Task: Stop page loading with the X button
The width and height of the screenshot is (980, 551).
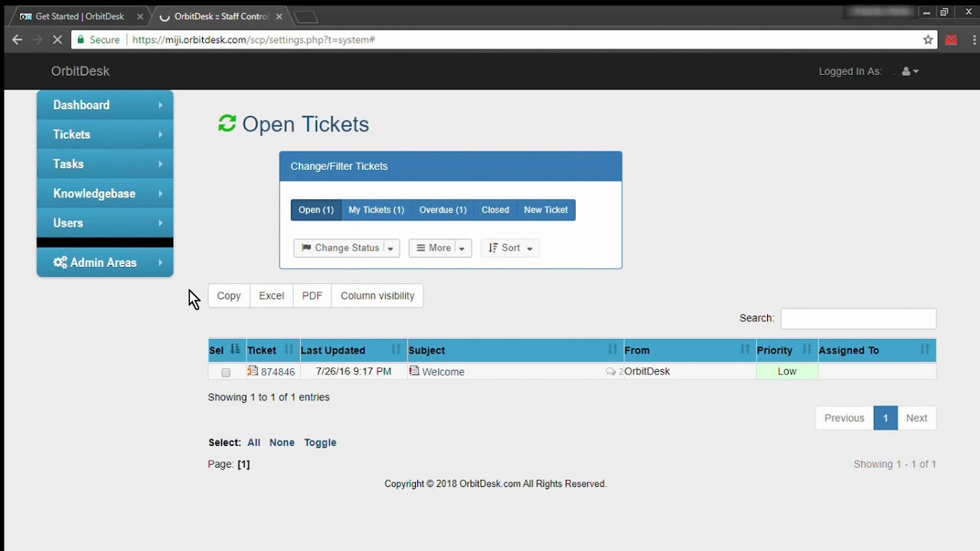Action: [57, 40]
